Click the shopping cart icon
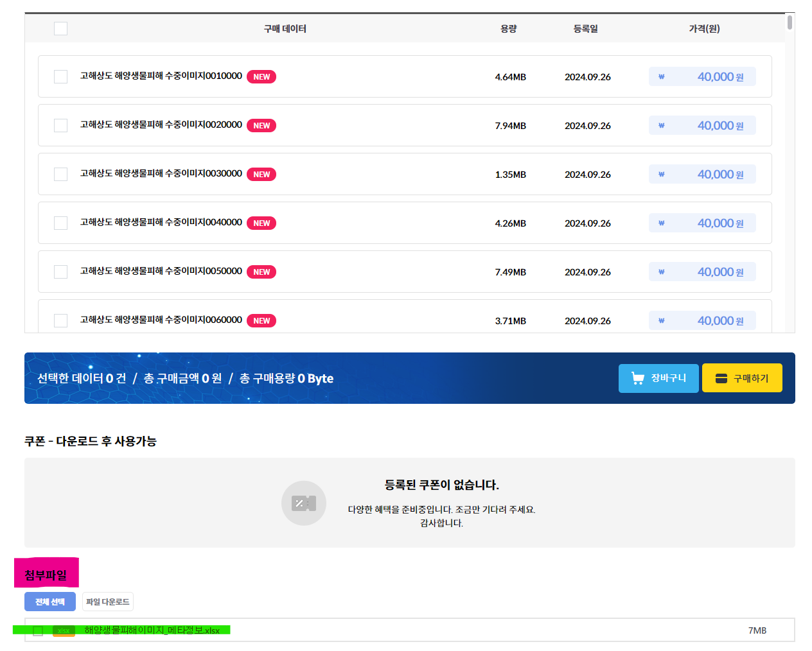 click(x=637, y=378)
